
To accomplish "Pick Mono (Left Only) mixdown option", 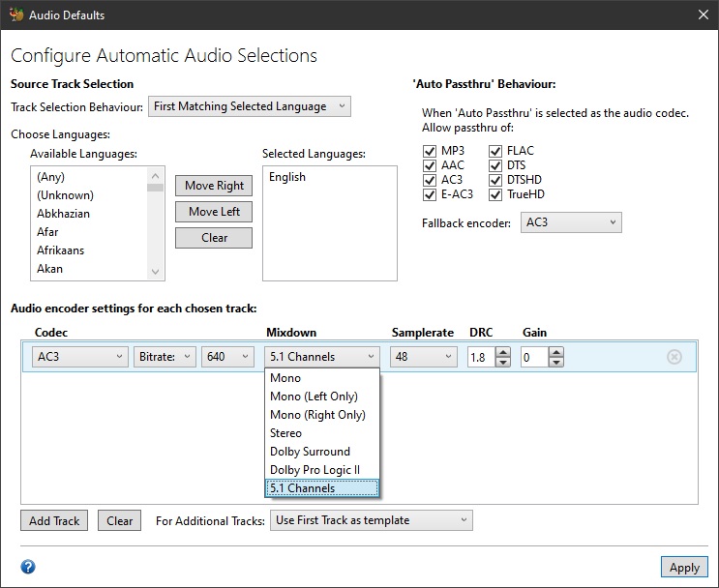I will point(314,397).
